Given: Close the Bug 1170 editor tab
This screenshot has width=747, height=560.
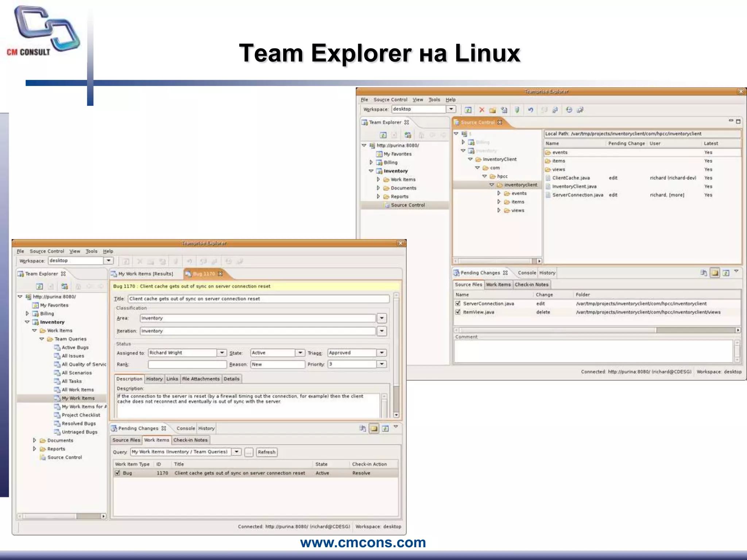Looking at the screenshot, I should tap(220, 274).
